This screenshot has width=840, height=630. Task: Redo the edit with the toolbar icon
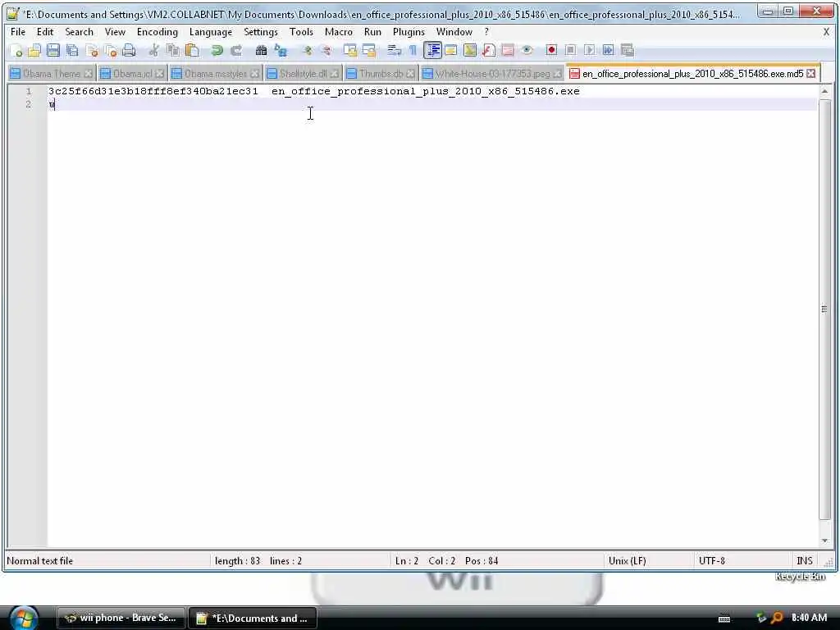(235, 50)
